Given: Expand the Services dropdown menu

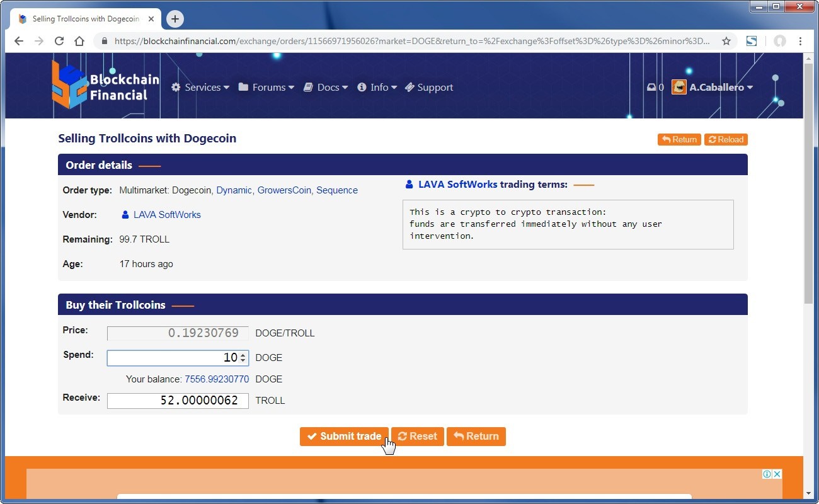Looking at the screenshot, I should 200,88.
